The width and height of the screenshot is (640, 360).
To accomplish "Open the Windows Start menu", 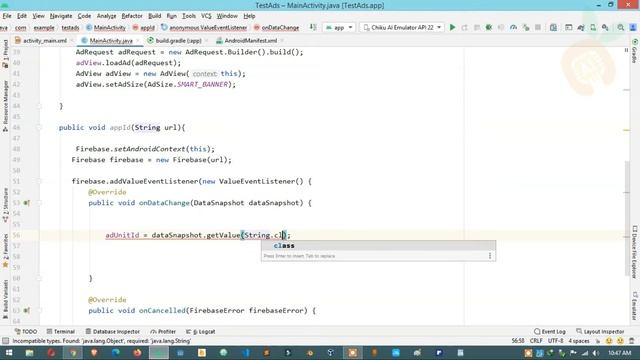I will click(x=8, y=353).
